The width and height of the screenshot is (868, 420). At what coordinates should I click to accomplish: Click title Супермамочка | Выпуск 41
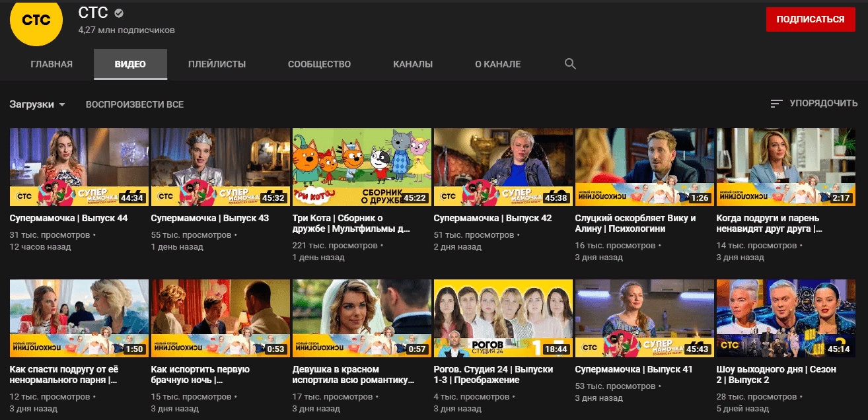coord(634,370)
